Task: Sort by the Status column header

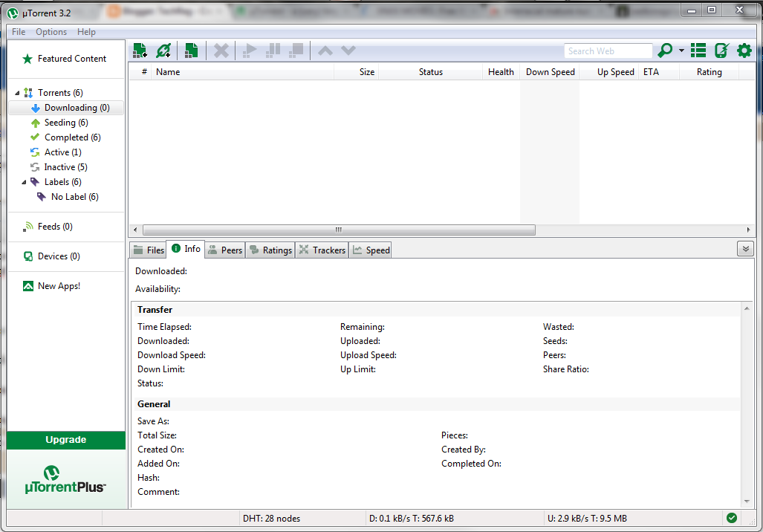Action: click(431, 71)
